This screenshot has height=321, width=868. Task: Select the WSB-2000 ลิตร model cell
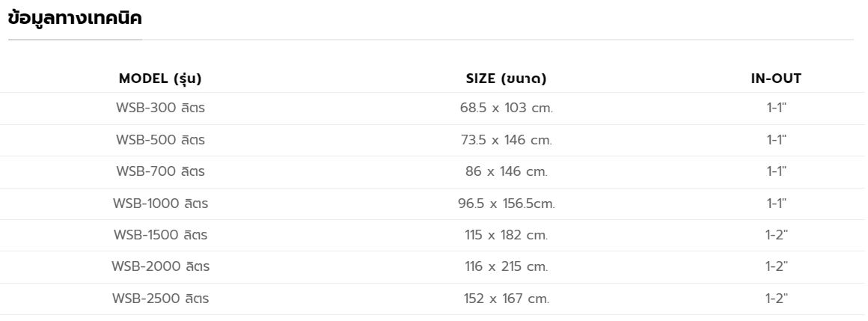[x=160, y=266]
